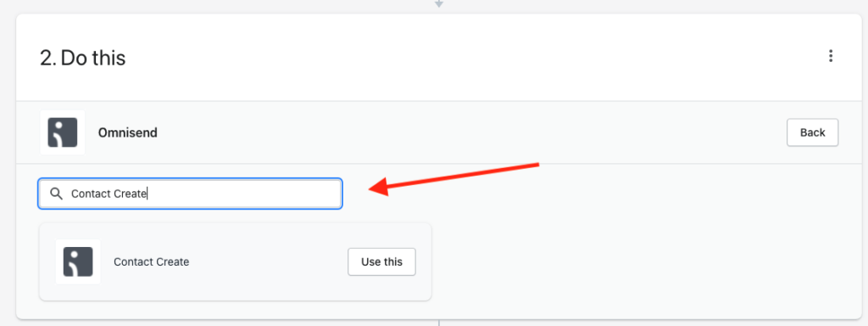
Task: Choose Use this for Contact Create
Action: [381, 261]
